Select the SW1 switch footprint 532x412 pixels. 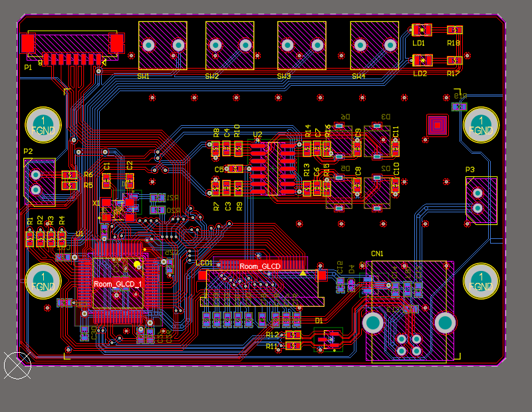(162, 45)
